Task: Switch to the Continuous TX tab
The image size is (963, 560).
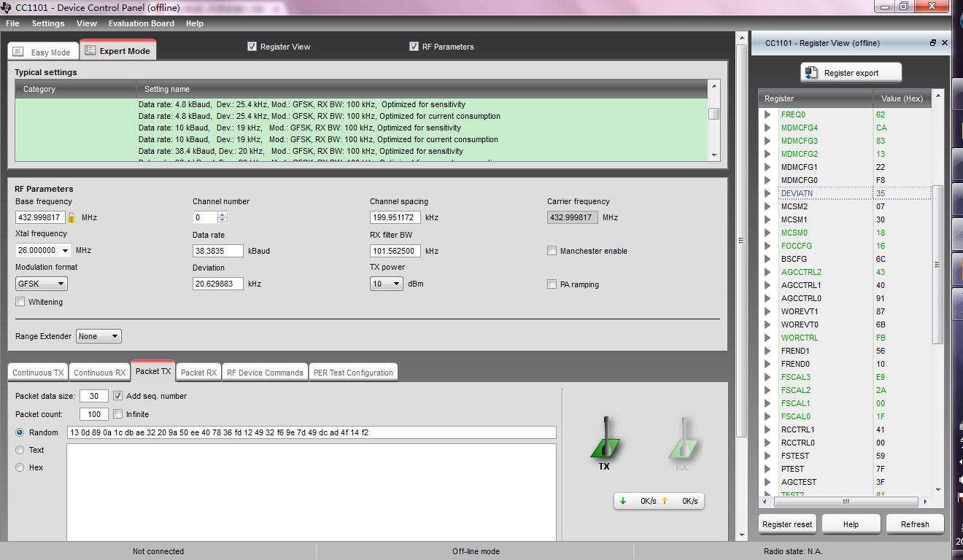Action: click(38, 373)
